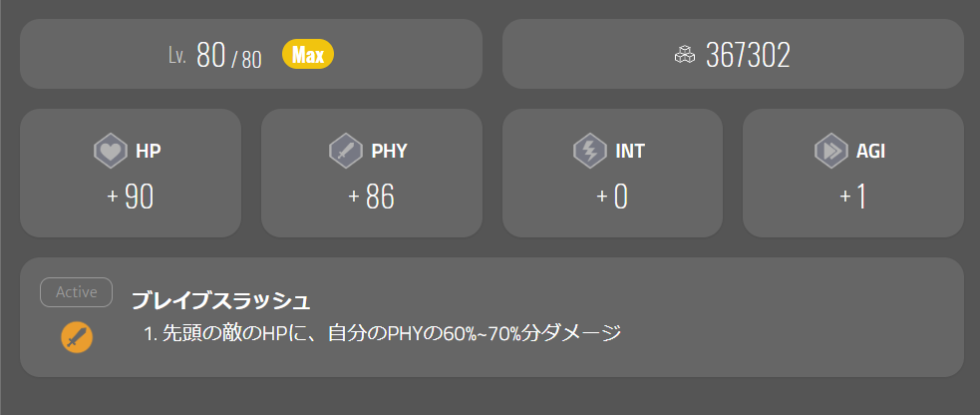This screenshot has height=415, width=980.
Task: Click the orange sword skill icon
Action: coord(76,336)
